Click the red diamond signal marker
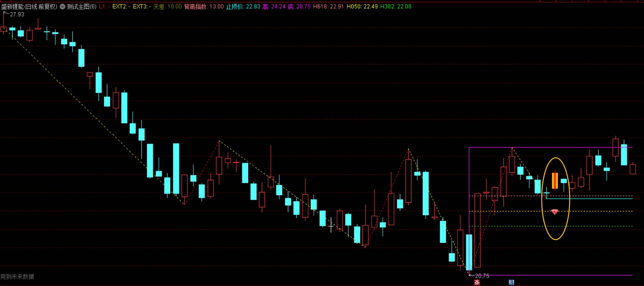Viewport: 644px width, 286px height. [555, 212]
